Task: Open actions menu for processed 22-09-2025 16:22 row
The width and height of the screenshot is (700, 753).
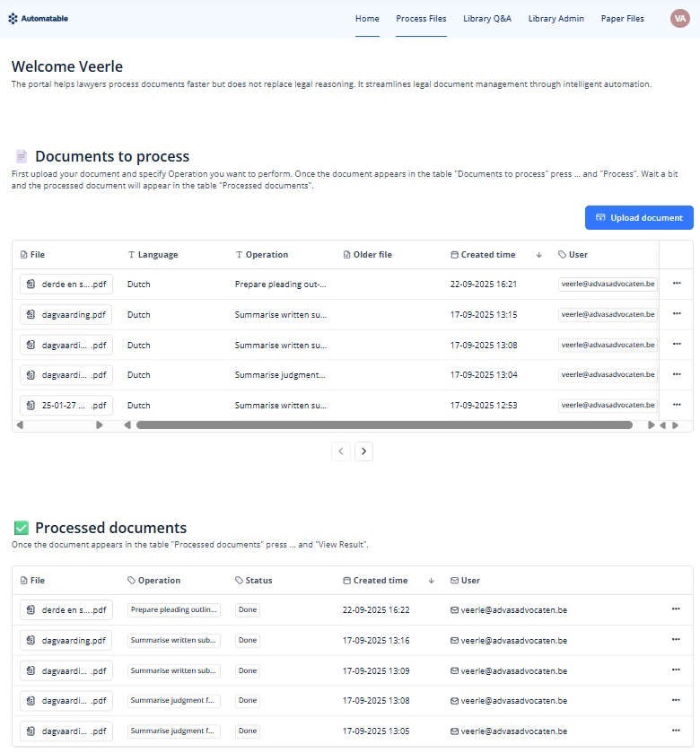Action: 676,609
